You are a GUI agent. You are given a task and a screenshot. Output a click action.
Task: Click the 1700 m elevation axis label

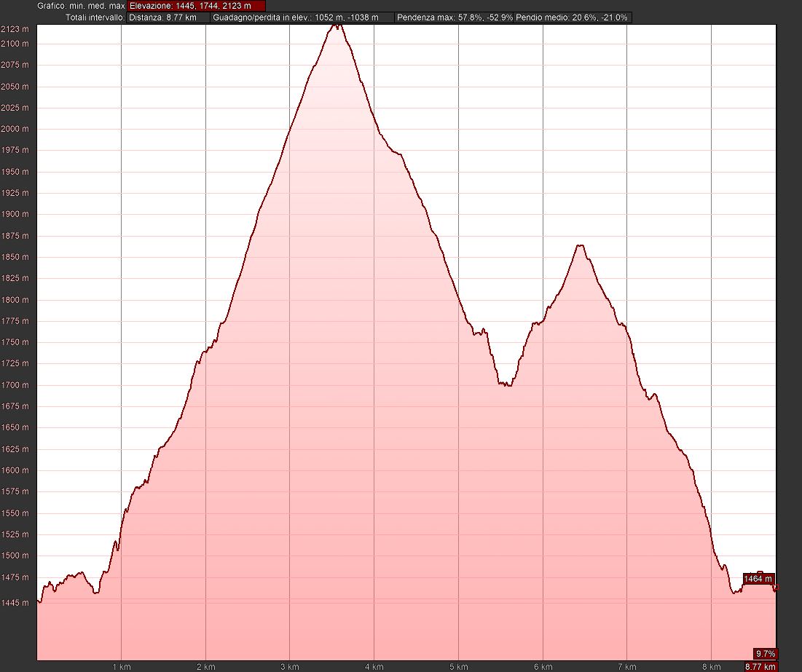15,385
